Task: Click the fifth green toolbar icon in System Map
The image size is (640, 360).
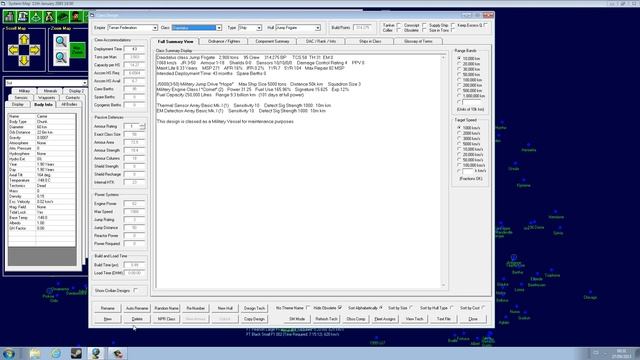Action: pyautogui.click(x=62, y=17)
